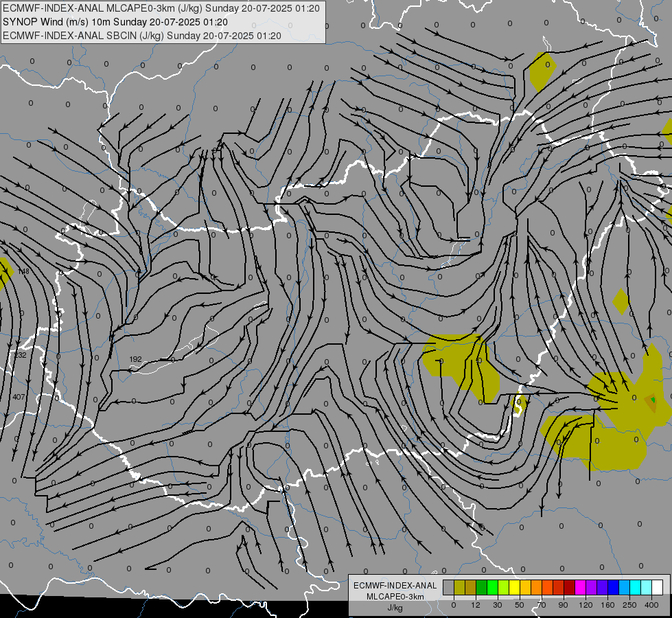Image resolution: width=672 pixels, height=618 pixels.
Task: Click the olive legend swatch right of 0
Action: [x=460, y=587]
